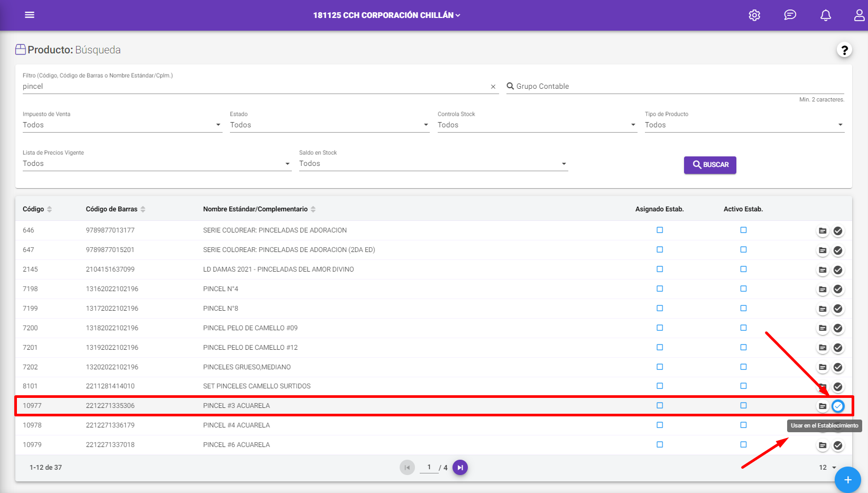Toggle Activo Estab. for product 646
The width and height of the screenshot is (868, 493).
743,230
